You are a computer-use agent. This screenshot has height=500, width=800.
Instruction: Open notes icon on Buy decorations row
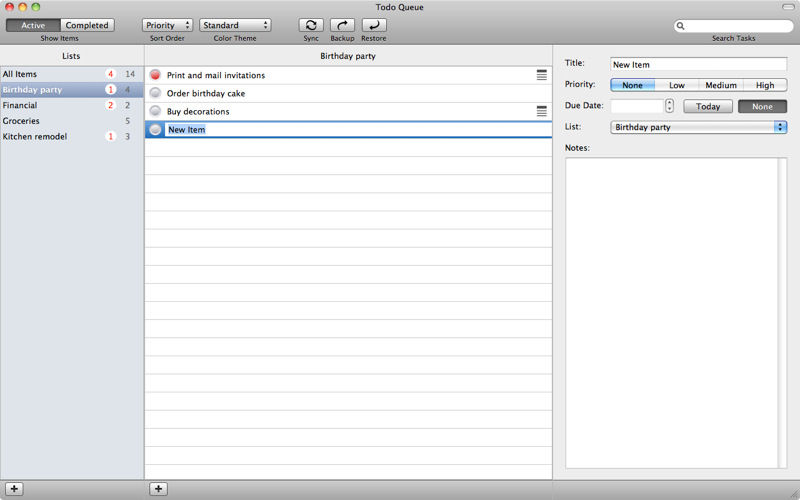click(541, 111)
